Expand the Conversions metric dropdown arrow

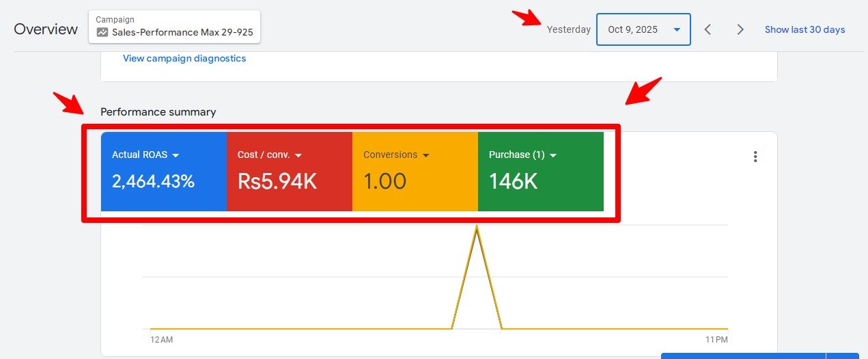pos(426,155)
